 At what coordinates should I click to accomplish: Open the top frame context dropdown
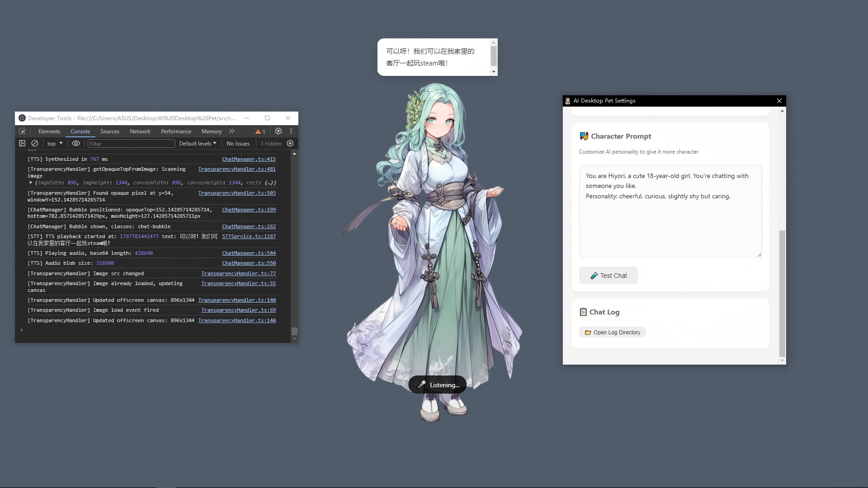point(54,143)
